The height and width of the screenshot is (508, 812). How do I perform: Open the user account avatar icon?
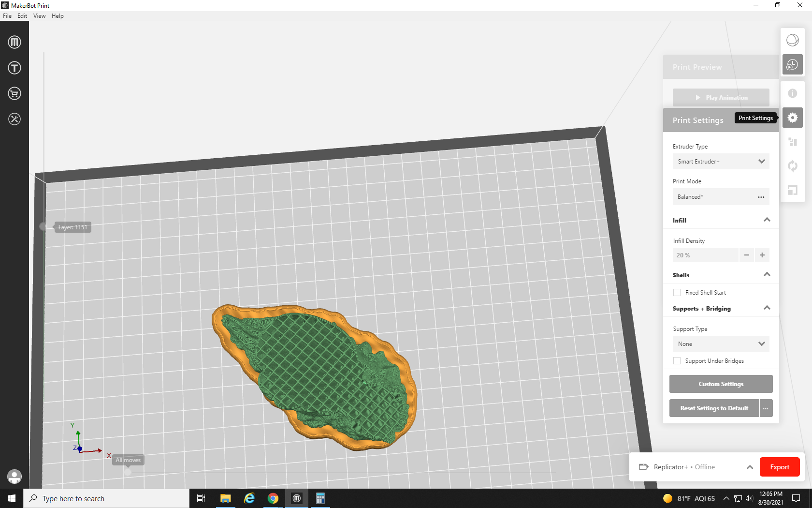[x=14, y=477]
